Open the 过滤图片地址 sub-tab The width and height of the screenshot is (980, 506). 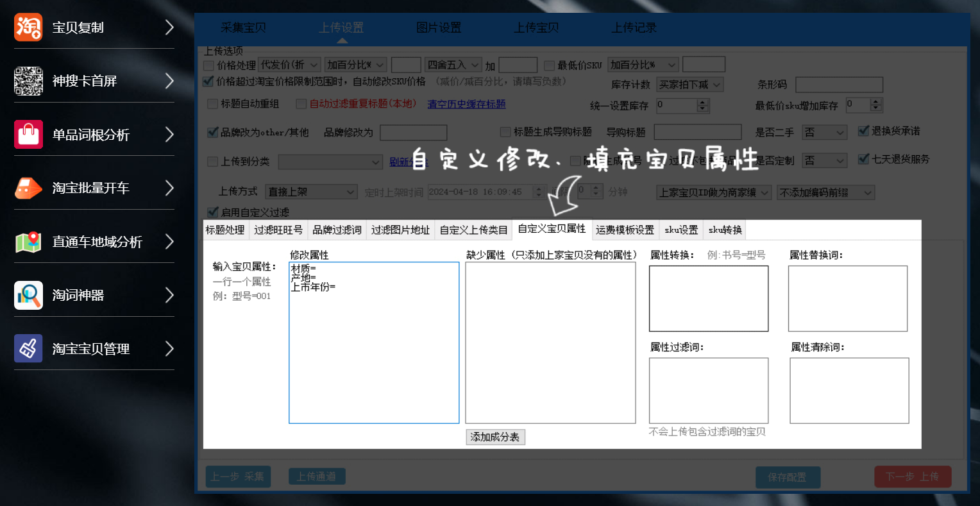401,230
